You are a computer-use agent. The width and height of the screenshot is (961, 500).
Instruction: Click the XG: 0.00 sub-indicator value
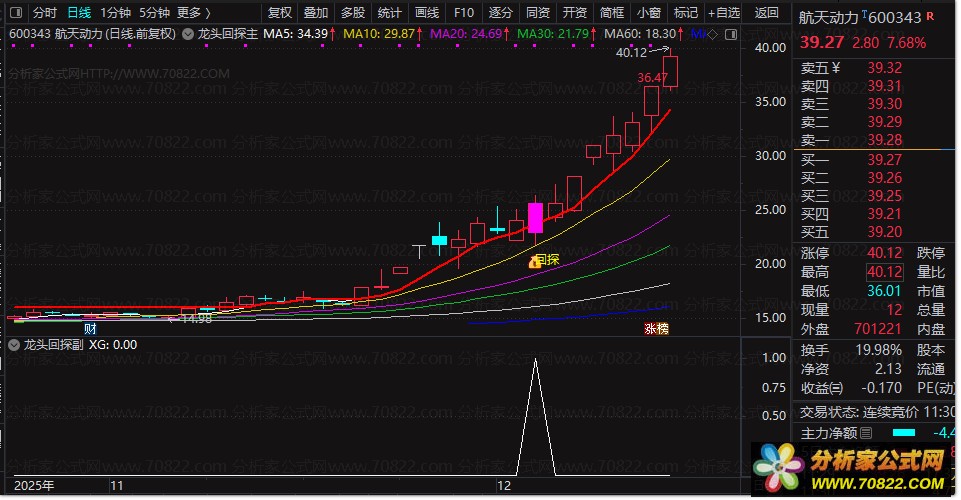click(113, 345)
